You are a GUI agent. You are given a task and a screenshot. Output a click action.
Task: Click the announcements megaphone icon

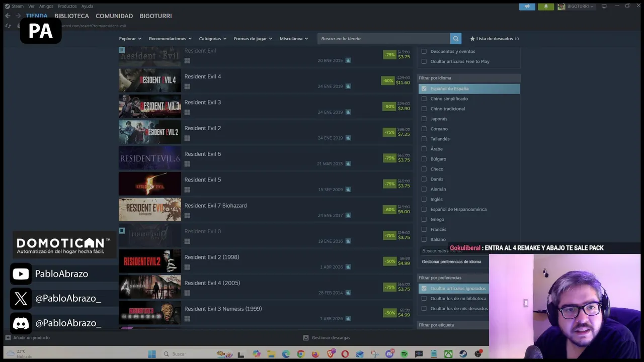coord(527,7)
